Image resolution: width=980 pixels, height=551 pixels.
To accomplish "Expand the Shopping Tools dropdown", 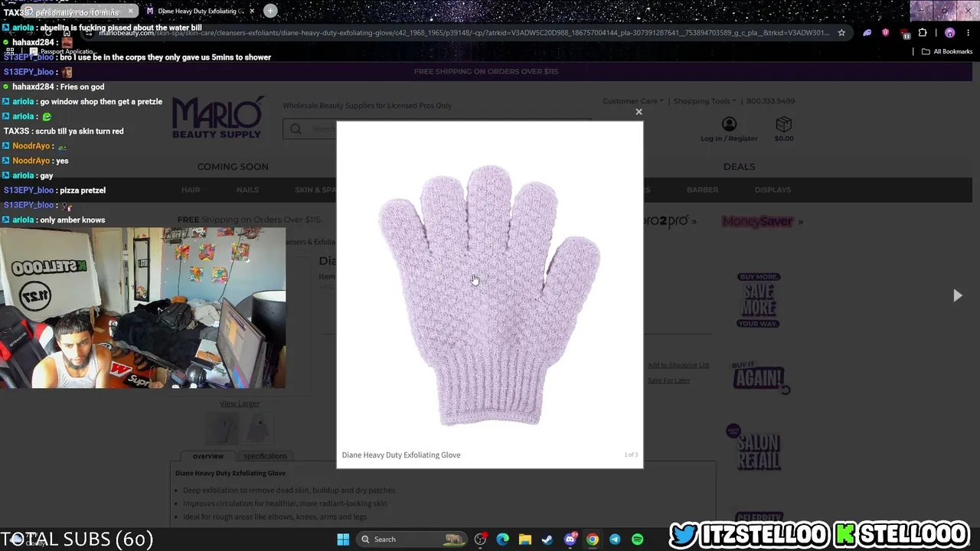I will pos(704,101).
